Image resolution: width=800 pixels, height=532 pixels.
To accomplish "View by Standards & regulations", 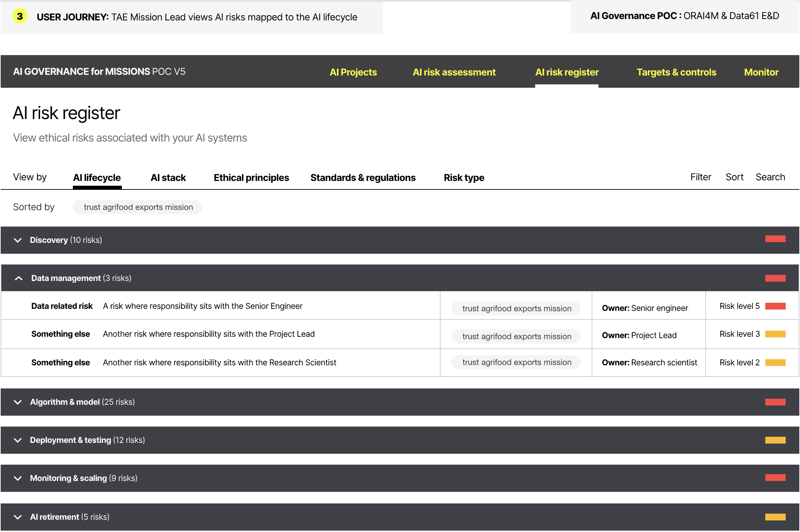I will tap(363, 178).
